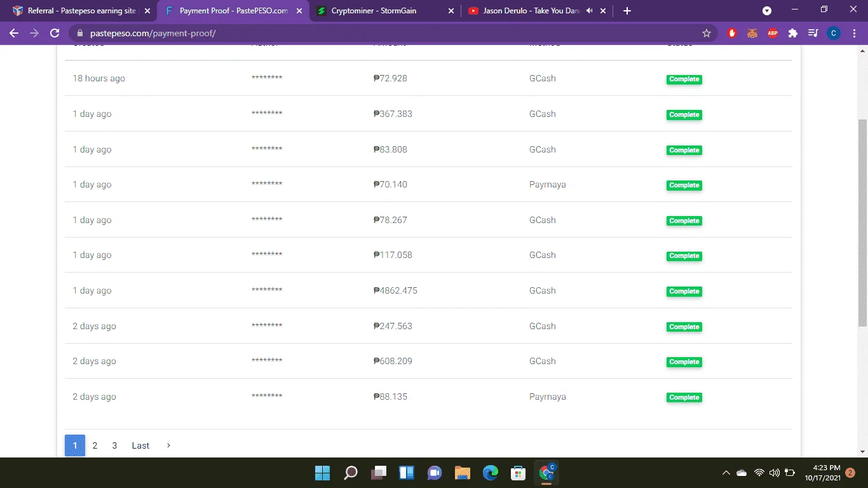Click the next-page chevron in pagination
Image resolution: width=868 pixels, height=488 pixels.
[x=168, y=445]
